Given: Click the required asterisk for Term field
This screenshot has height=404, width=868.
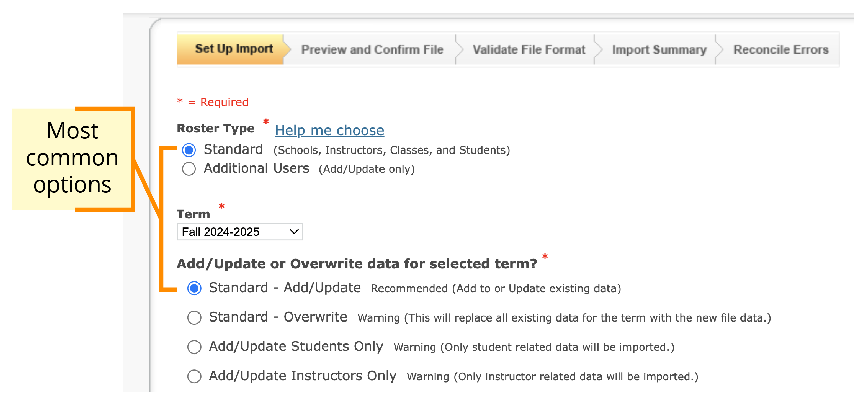Looking at the screenshot, I should (x=221, y=204).
